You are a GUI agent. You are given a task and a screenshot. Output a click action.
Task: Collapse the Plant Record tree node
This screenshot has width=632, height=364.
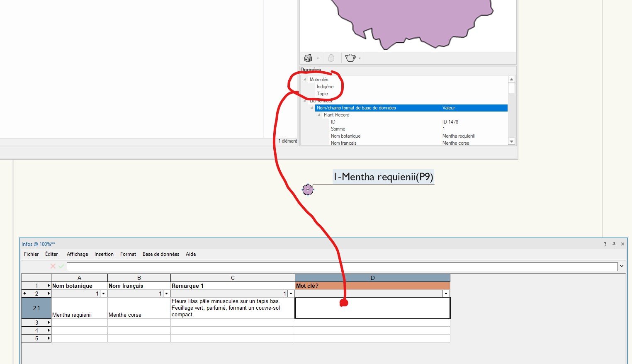pos(319,115)
